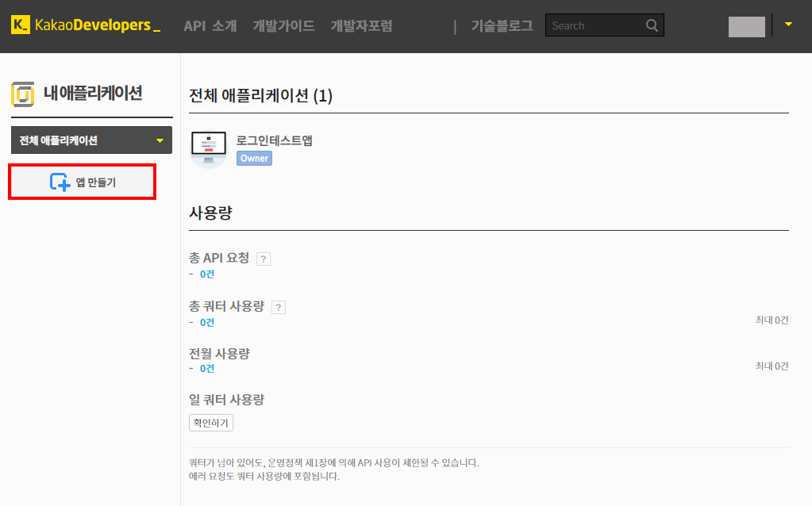The width and height of the screenshot is (812, 506).
Task: Click 최대 0건 beside 전월 사용량
Action: coord(772,366)
